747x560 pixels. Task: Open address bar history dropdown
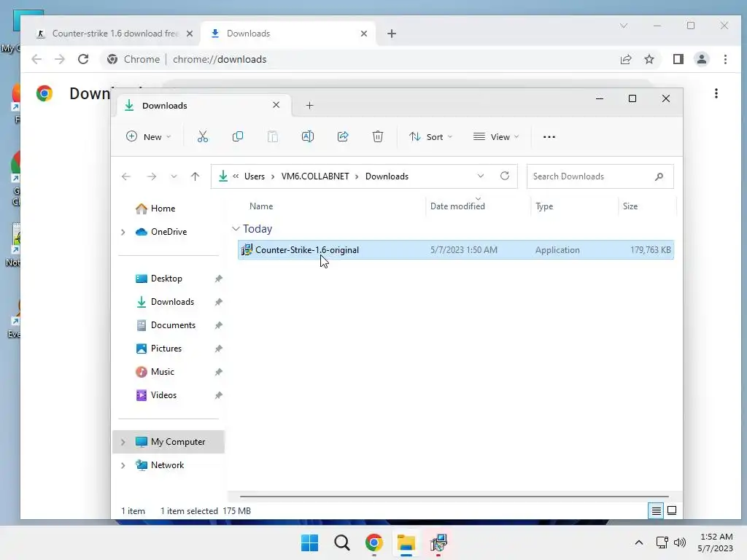pyautogui.click(x=481, y=176)
